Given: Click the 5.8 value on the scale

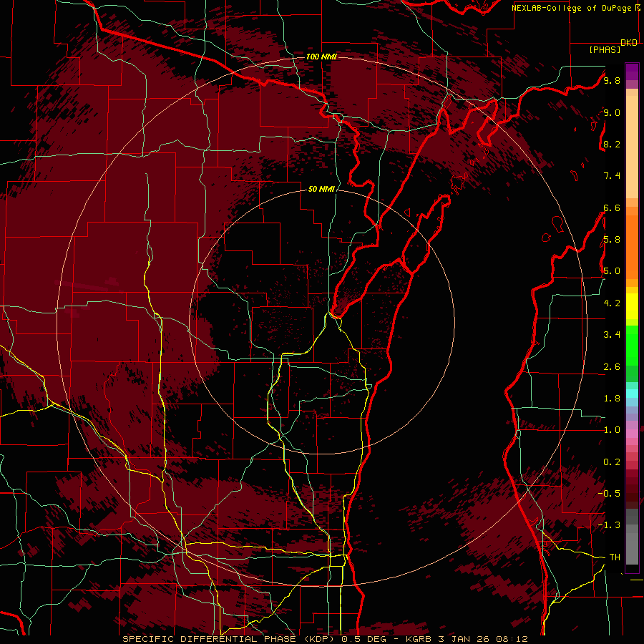Looking at the screenshot, I should point(612,240).
